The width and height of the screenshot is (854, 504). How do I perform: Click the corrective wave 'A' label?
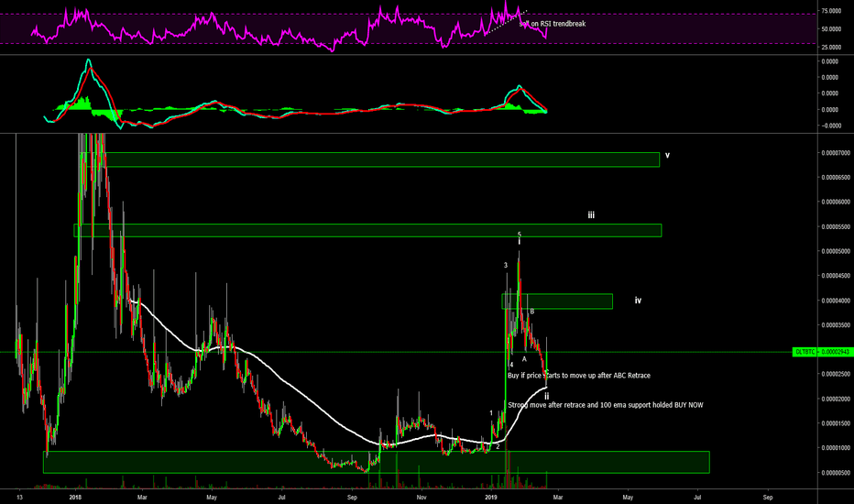coord(524,359)
